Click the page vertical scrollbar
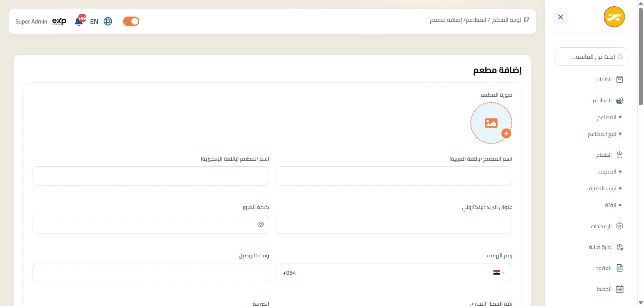This screenshot has width=644, height=306. (x=641, y=56)
